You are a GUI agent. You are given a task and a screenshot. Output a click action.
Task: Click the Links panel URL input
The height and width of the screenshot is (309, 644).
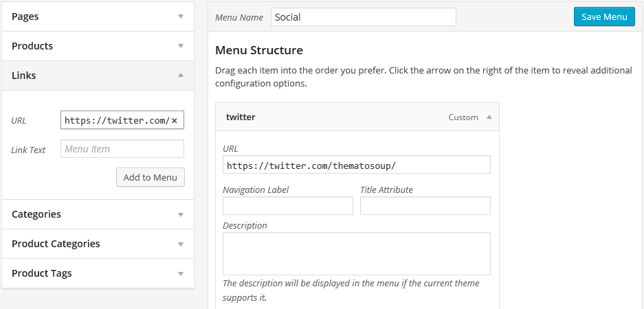(x=122, y=120)
